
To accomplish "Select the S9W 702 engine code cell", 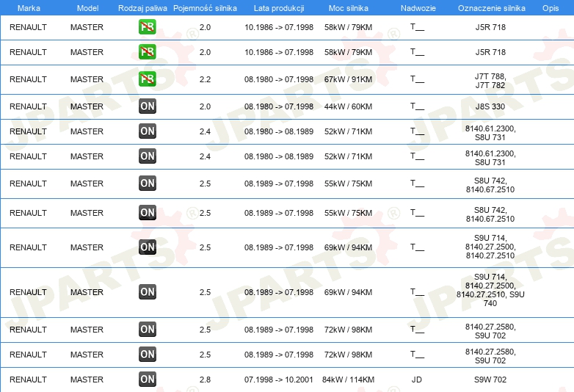I will (x=490, y=380).
